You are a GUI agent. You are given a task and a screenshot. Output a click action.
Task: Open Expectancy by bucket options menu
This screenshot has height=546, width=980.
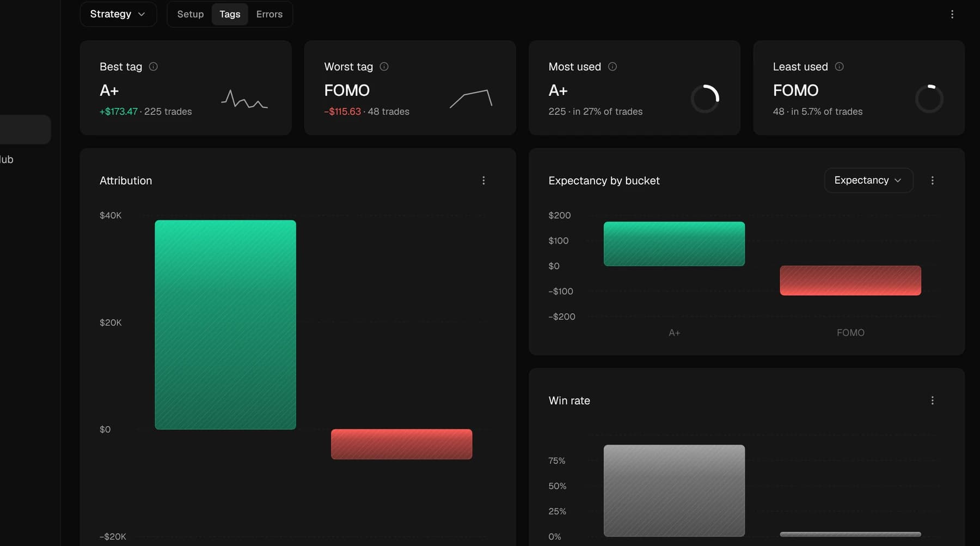click(x=933, y=180)
